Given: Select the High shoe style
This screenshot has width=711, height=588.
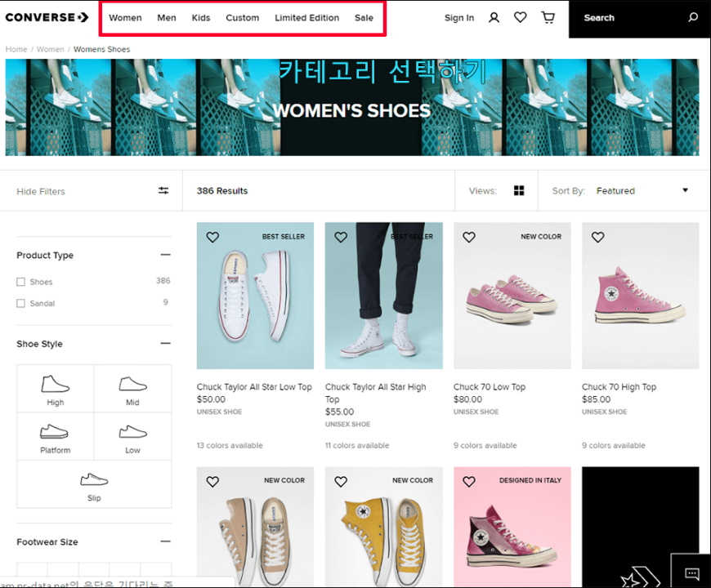Looking at the screenshot, I should (x=56, y=389).
